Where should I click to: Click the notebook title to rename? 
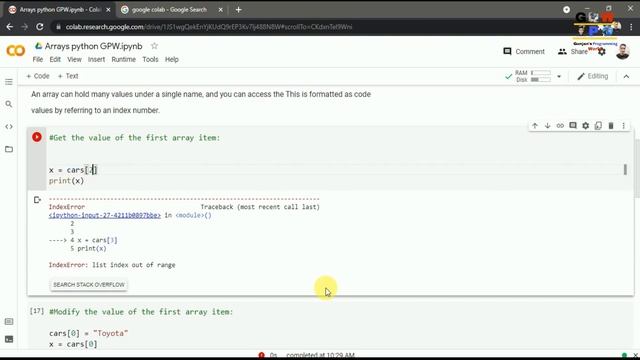coord(93,46)
